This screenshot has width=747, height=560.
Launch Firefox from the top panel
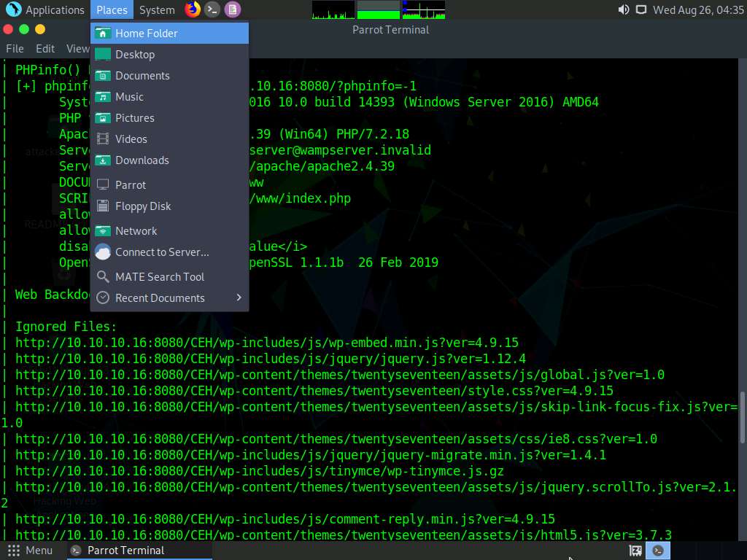193,9
